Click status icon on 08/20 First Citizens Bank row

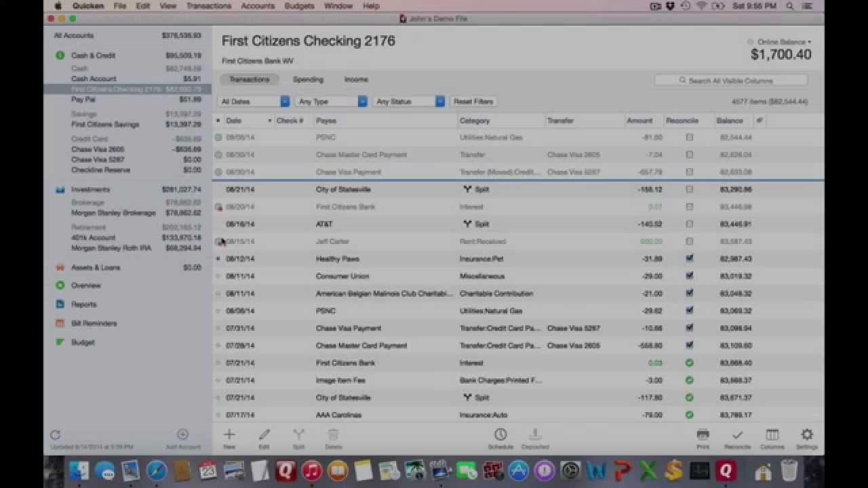[218, 207]
